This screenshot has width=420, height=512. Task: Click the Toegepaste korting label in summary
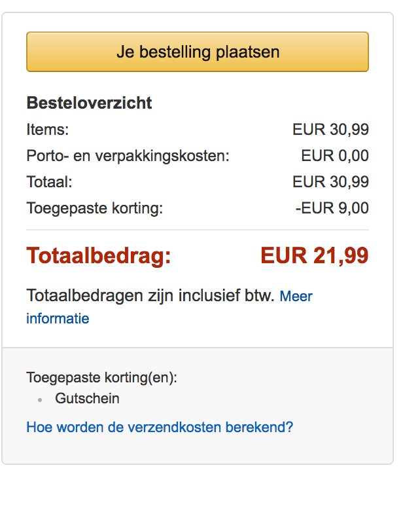click(94, 208)
